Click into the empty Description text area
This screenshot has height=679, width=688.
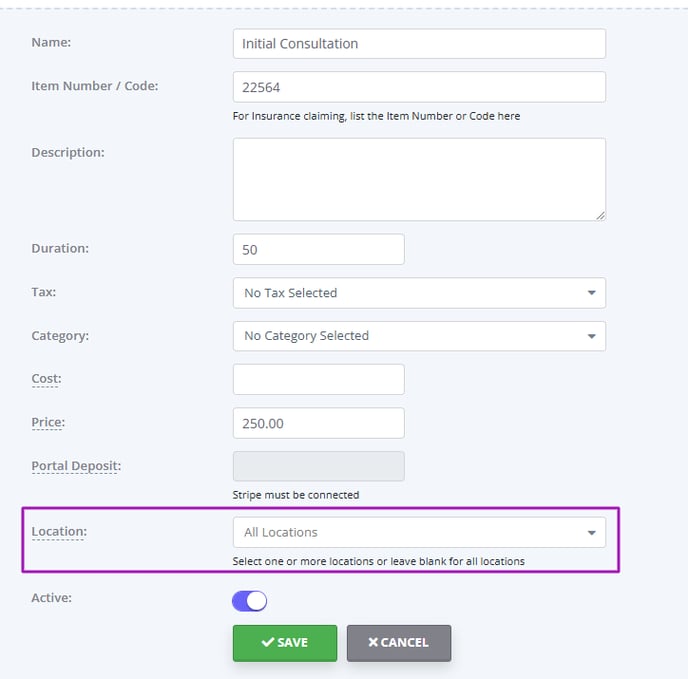[419, 180]
